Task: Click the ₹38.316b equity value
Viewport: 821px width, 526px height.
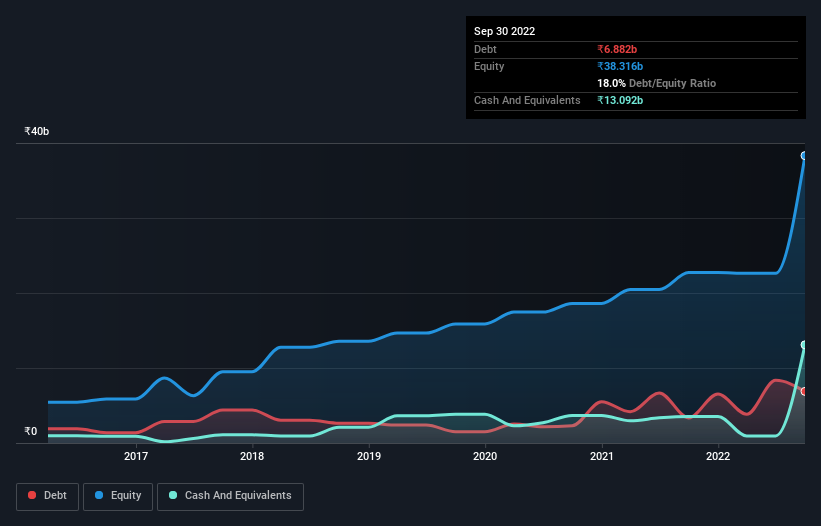Action: click(620, 66)
